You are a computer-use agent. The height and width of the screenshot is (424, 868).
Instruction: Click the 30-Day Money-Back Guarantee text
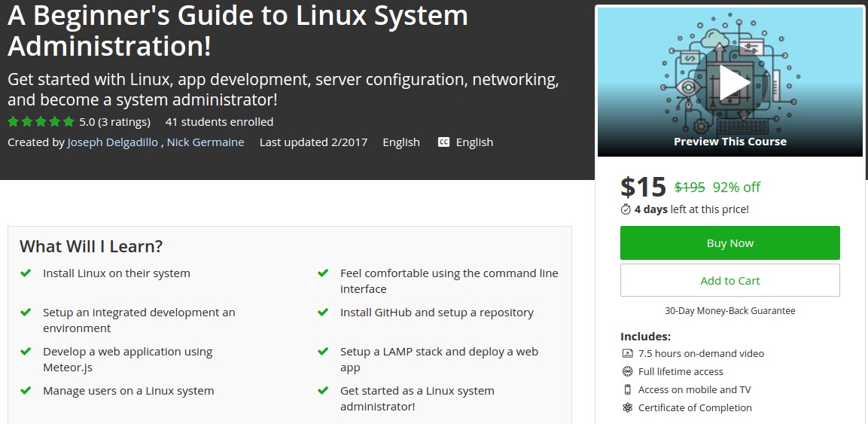729,310
